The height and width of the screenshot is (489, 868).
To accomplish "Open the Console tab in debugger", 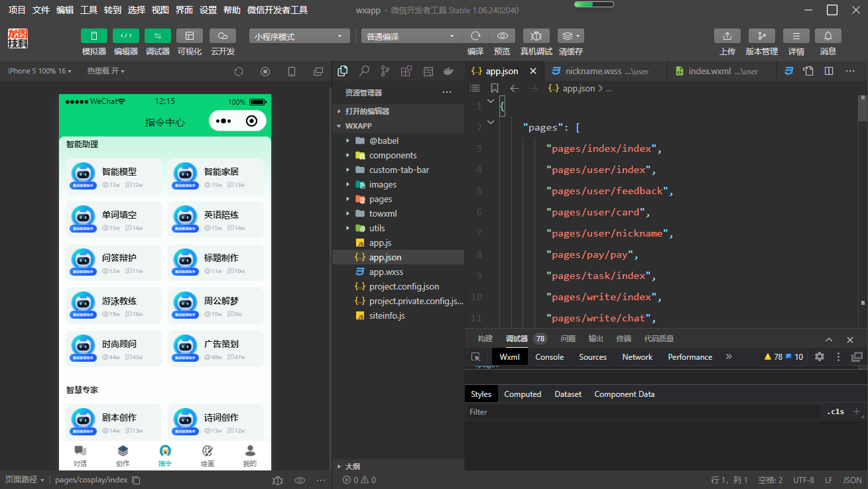I will (550, 356).
